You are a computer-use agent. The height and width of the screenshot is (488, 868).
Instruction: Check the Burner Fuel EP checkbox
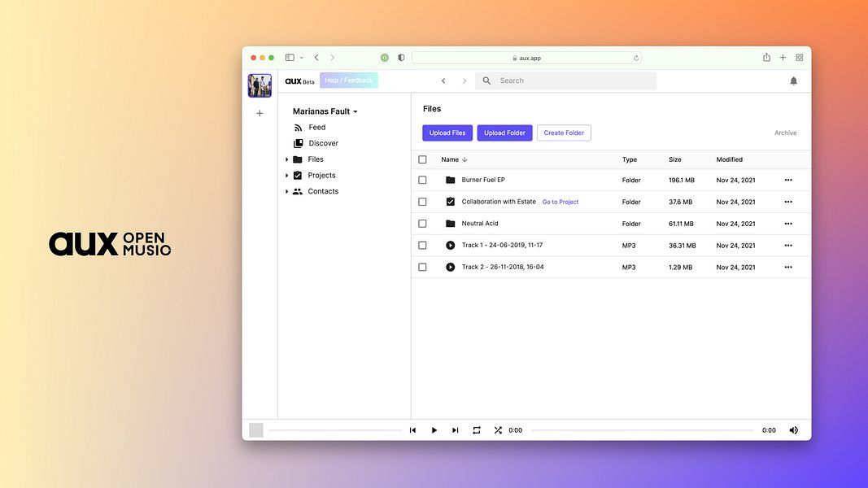(x=422, y=180)
